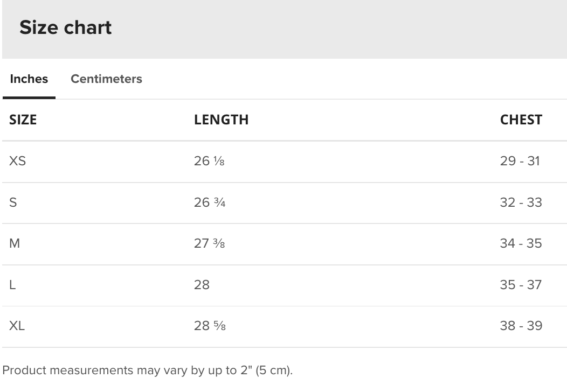
Task: Click the chest range 38 - 39
Action: point(521,326)
